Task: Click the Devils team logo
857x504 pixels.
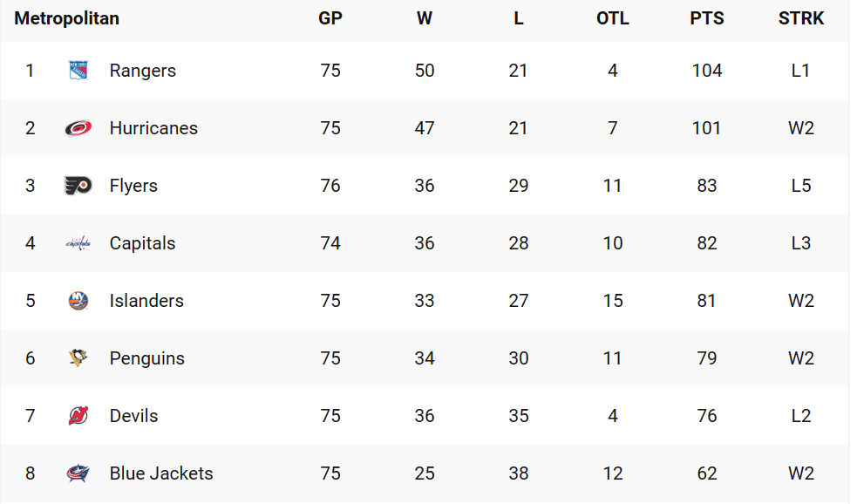Action: pos(78,416)
